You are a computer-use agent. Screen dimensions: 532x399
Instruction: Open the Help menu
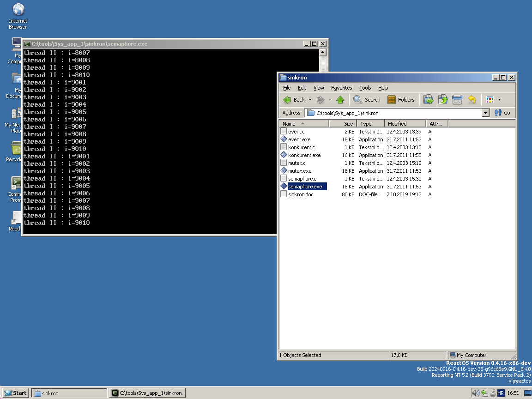click(x=383, y=88)
